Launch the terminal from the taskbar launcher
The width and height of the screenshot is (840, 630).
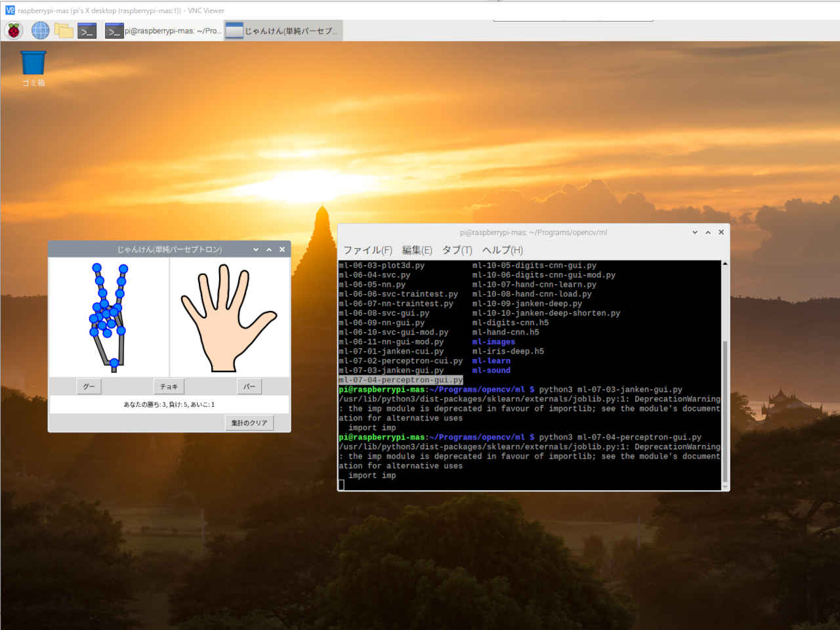point(87,30)
